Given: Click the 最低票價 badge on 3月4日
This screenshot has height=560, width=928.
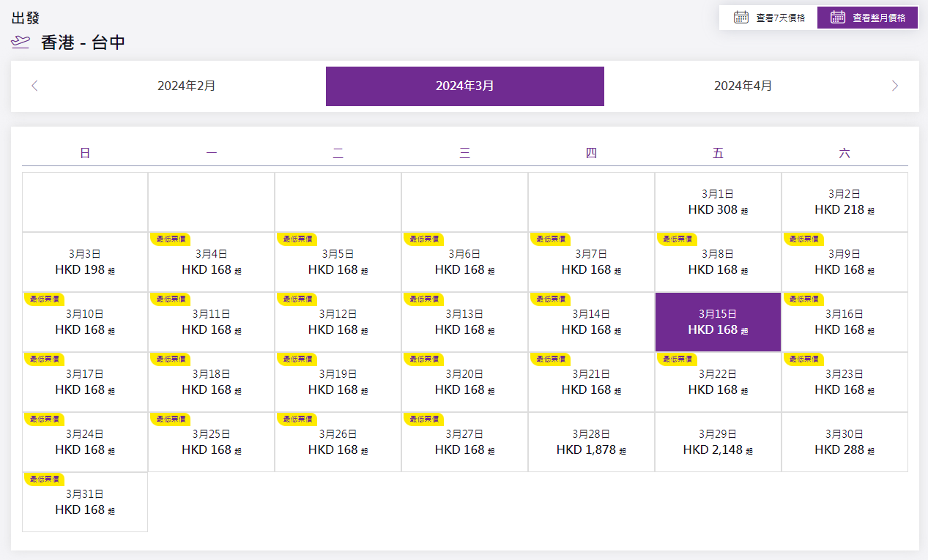Looking at the screenshot, I should pos(170,239).
